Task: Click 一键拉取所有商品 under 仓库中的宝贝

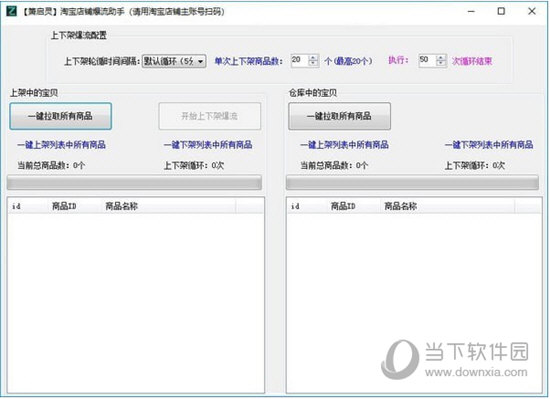Action: click(340, 116)
